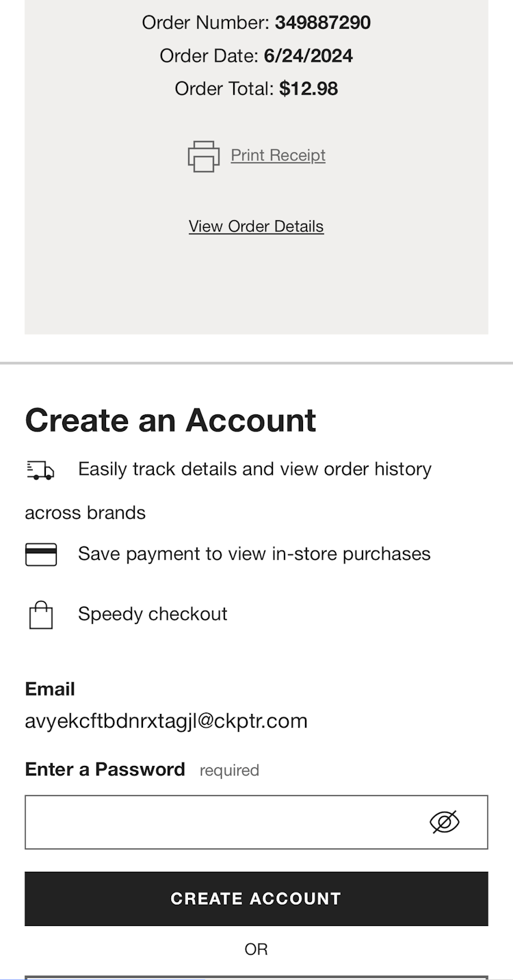
Task: Click the displayed ckptr.com email address
Action: (166, 721)
